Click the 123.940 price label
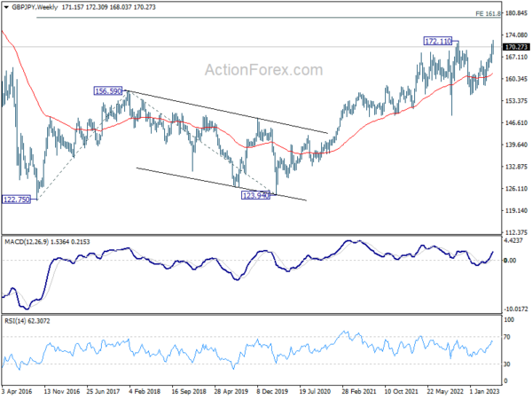The image size is (532, 399). coord(255,195)
